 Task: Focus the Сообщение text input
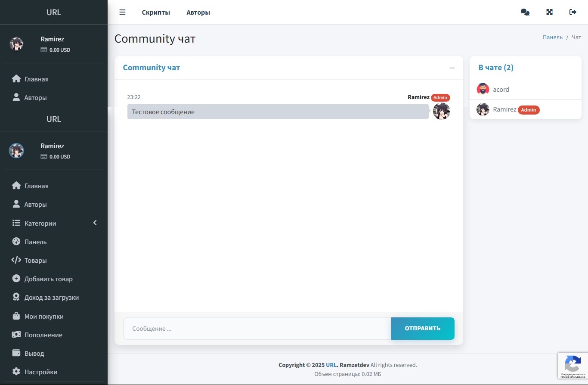(x=257, y=329)
